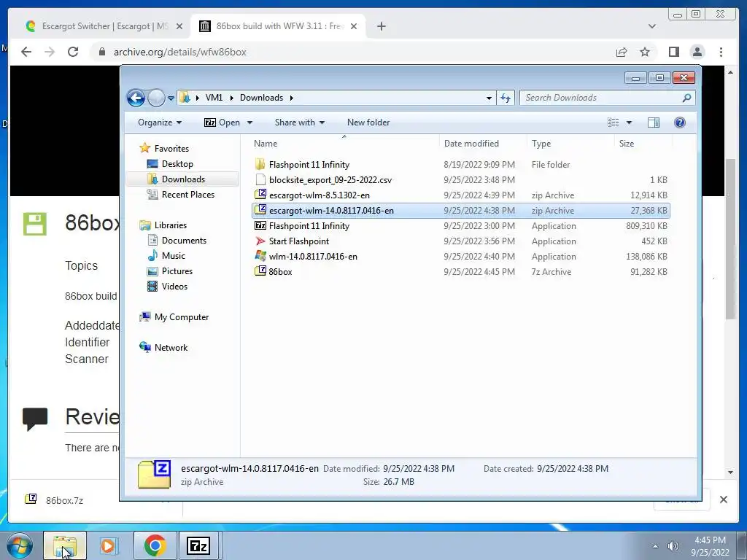Screen dimensions: 747x560
Task: Select blocksite_export_09-25-2022.csv file icon
Action: [260, 179]
